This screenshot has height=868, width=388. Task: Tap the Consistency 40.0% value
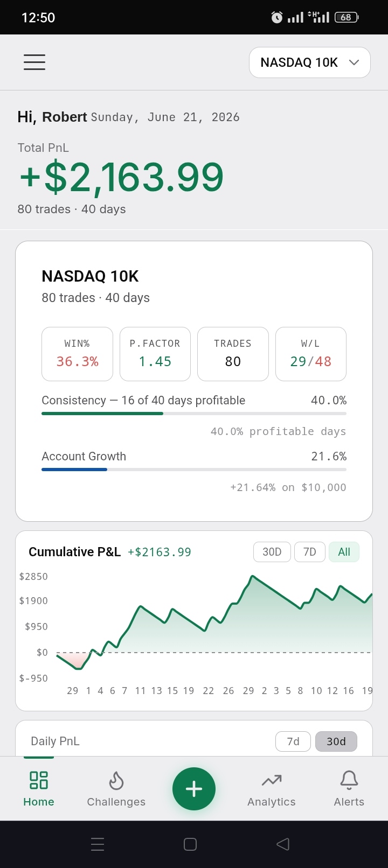click(x=329, y=400)
